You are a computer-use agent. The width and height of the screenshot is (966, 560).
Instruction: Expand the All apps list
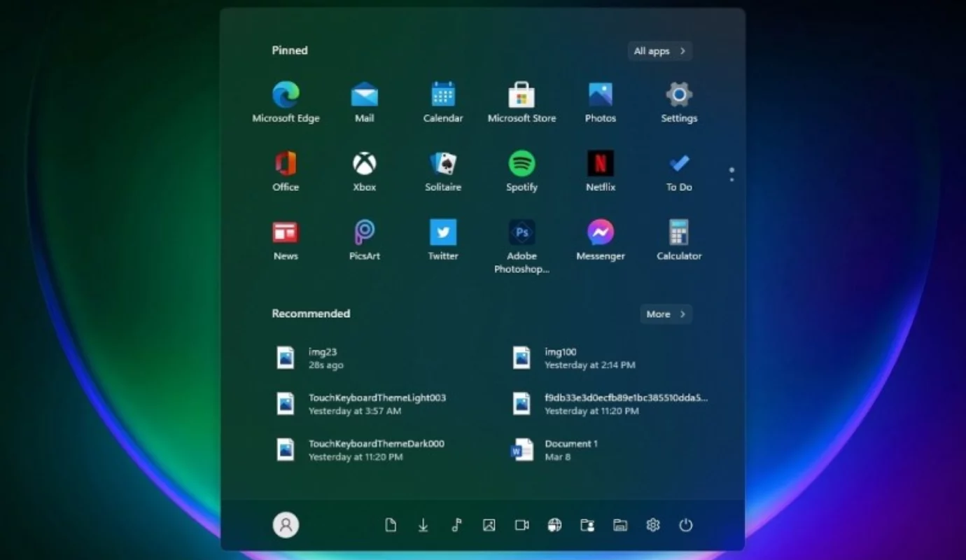[x=659, y=51]
